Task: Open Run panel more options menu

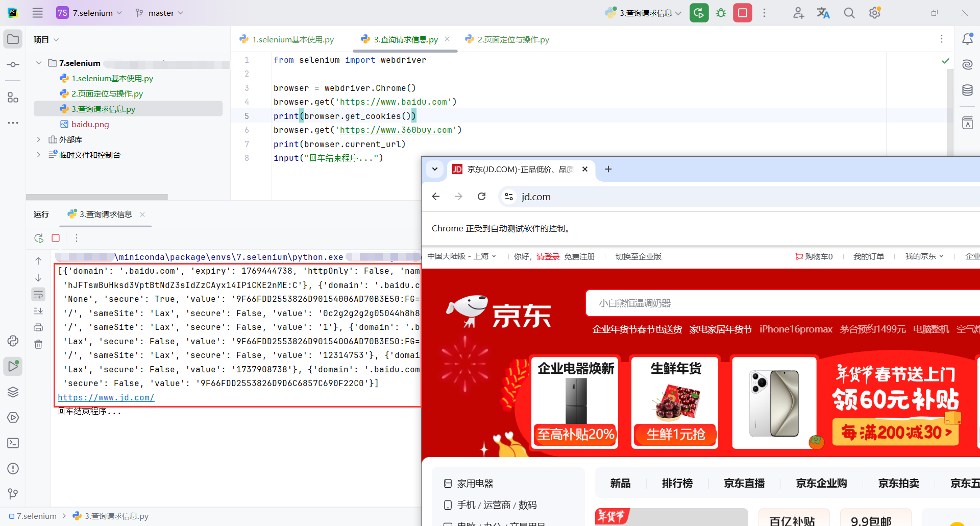Action: click(x=77, y=238)
